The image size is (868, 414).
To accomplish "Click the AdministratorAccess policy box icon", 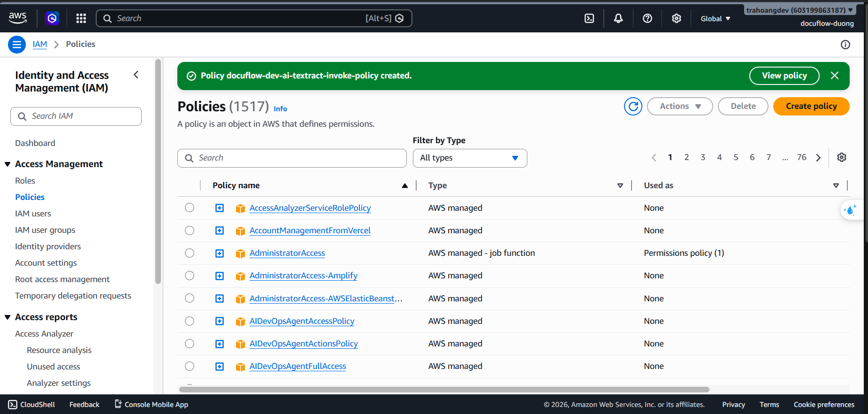I will coord(240,253).
